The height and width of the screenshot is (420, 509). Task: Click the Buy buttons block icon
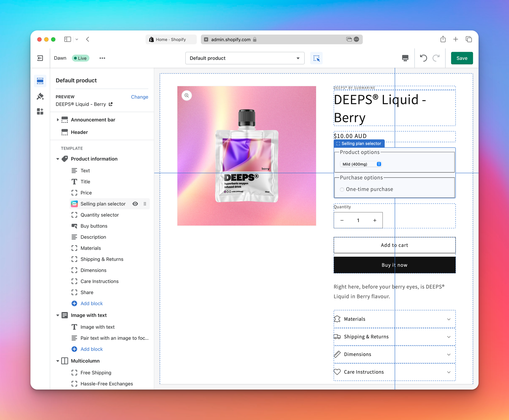74,226
